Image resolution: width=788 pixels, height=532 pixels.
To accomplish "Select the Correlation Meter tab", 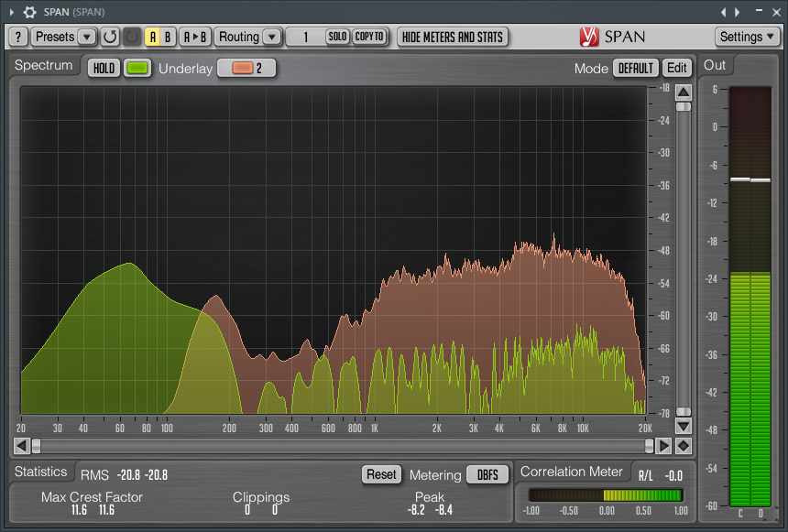I will pyautogui.click(x=572, y=472).
